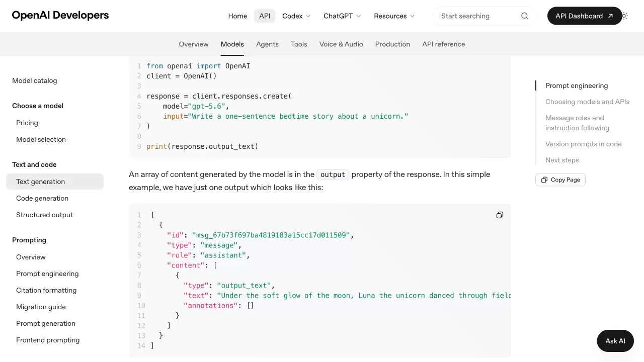This screenshot has height=362, width=644.
Task: Jump to Message roles and instruction following
Action: click(x=577, y=123)
